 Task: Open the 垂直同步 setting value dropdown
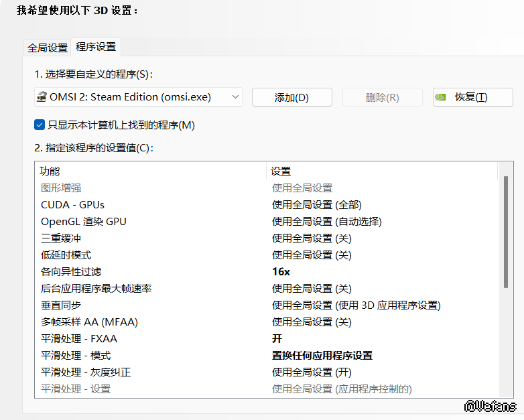coord(356,305)
